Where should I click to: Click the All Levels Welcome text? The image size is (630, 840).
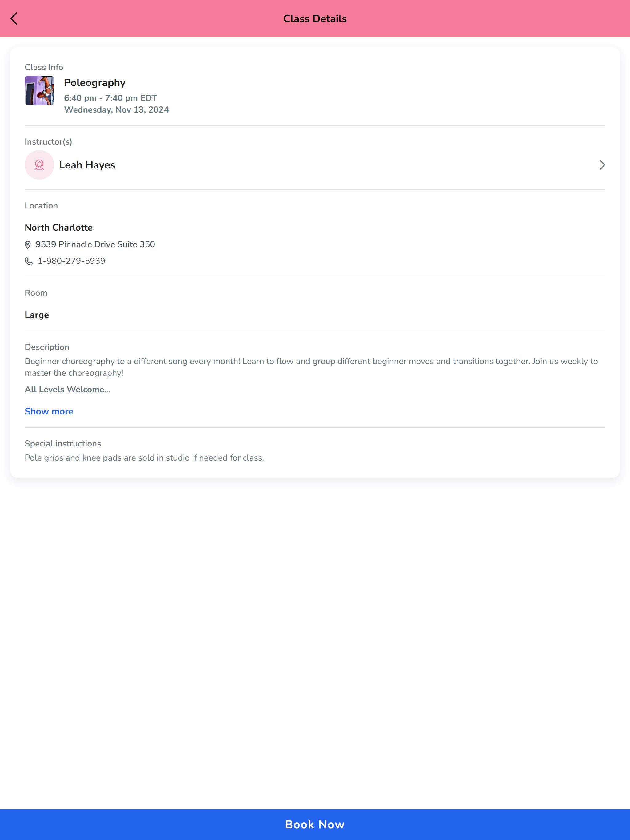click(67, 389)
